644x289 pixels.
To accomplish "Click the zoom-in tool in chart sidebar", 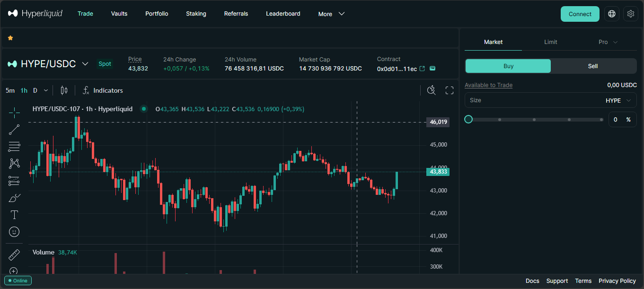I will tap(14, 271).
